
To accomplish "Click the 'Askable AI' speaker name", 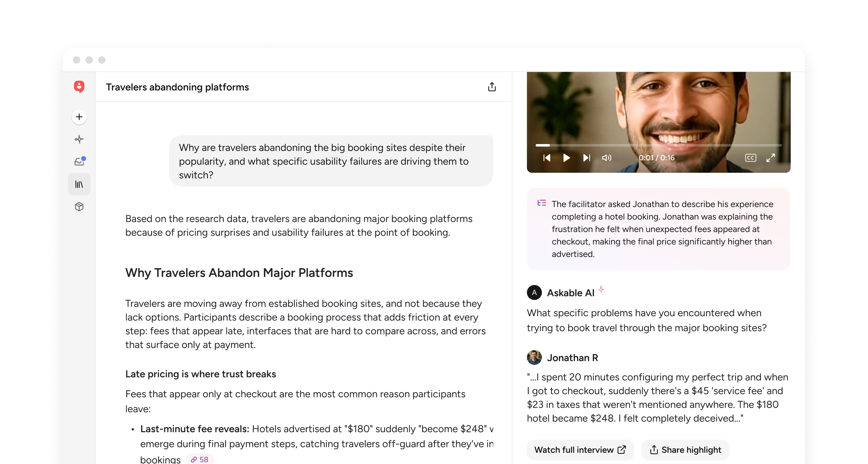I will [571, 293].
